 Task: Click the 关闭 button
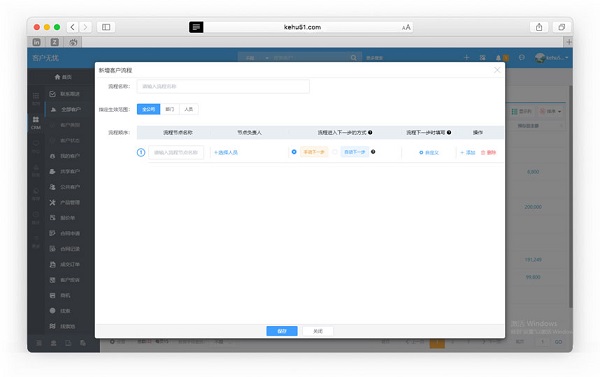click(318, 331)
